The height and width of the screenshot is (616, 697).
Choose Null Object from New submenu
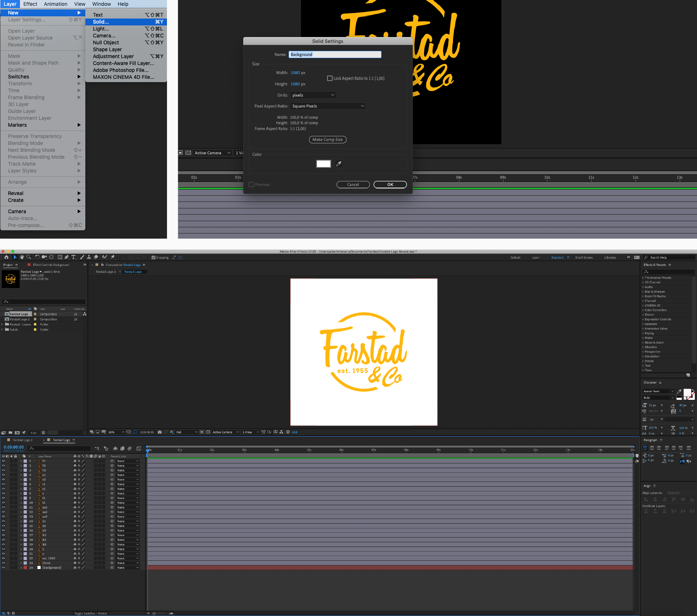pyautogui.click(x=126, y=42)
